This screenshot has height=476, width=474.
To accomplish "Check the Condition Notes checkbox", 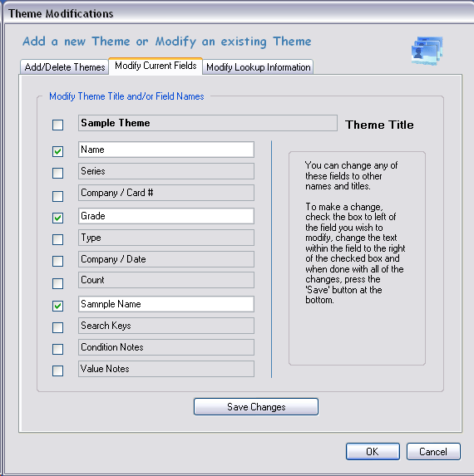I will pos(57,349).
